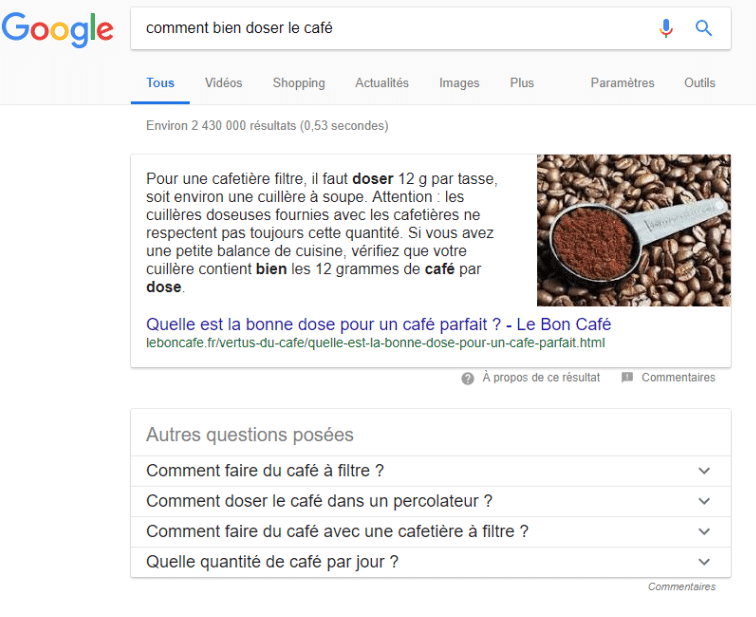Open "Quelle est la bonne dose" result link
The height and width of the screenshot is (617, 756).
(378, 324)
